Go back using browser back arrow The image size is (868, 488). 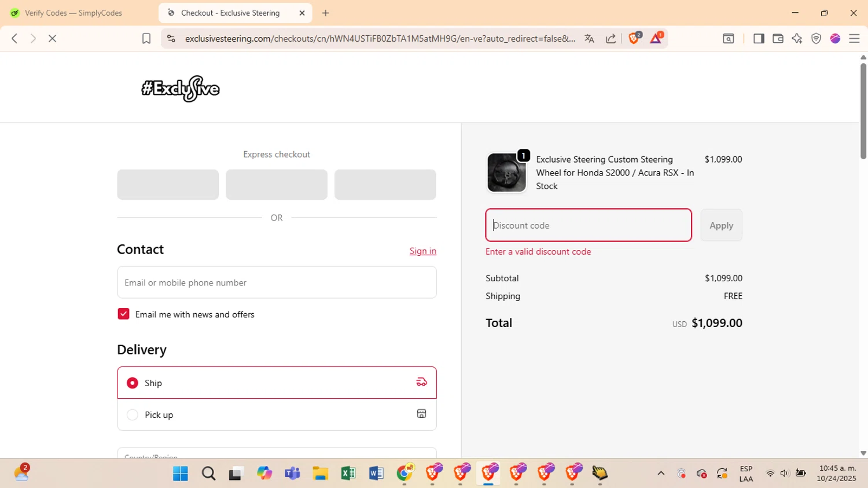(x=14, y=38)
